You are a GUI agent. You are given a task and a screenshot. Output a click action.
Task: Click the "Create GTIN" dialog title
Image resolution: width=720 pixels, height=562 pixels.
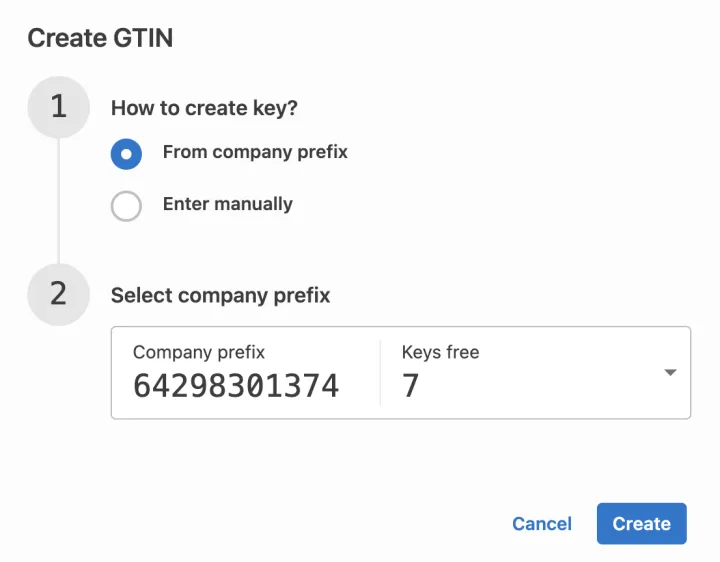click(100, 39)
